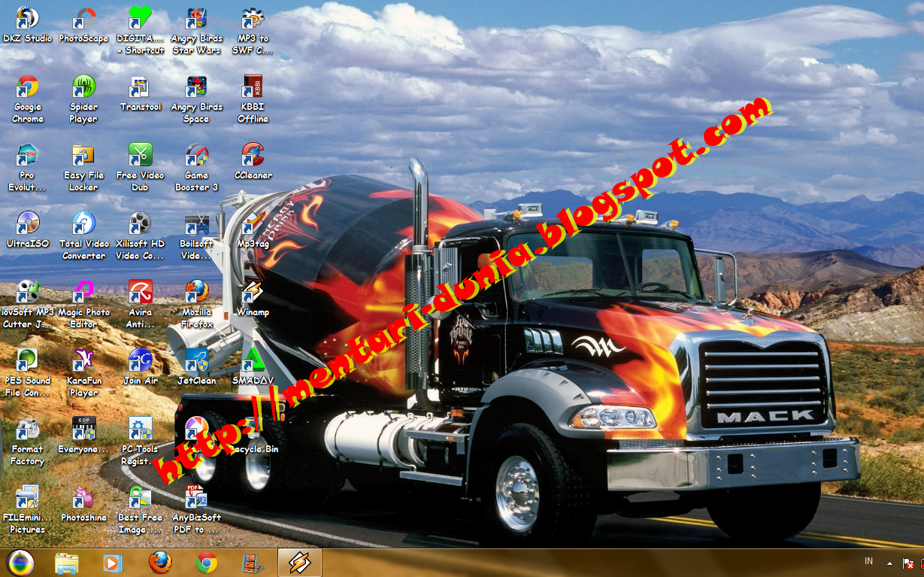The width and height of the screenshot is (924, 577).
Task: Launch KaraFun Player shortcut
Action: click(83, 372)
